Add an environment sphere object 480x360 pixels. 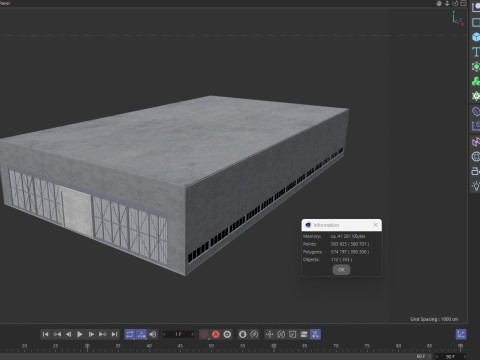tap(476, 156)
